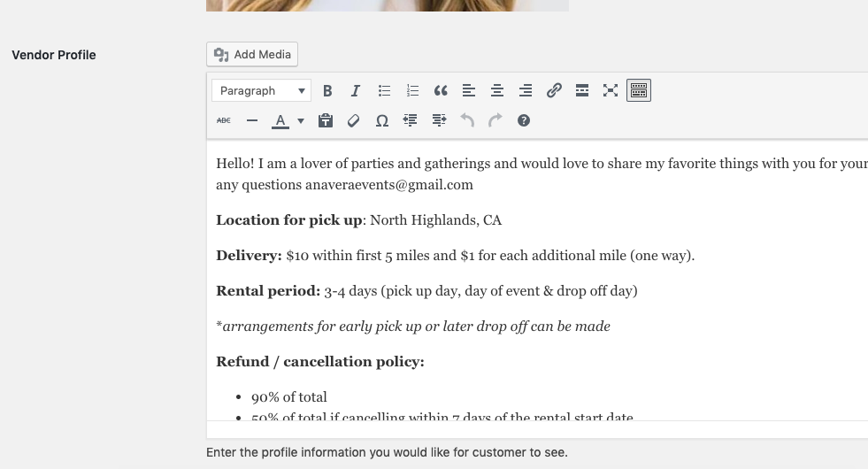The height and width of the screenshot is (469, 868).
Task: Align text right
Action: [x=526, y=90]
